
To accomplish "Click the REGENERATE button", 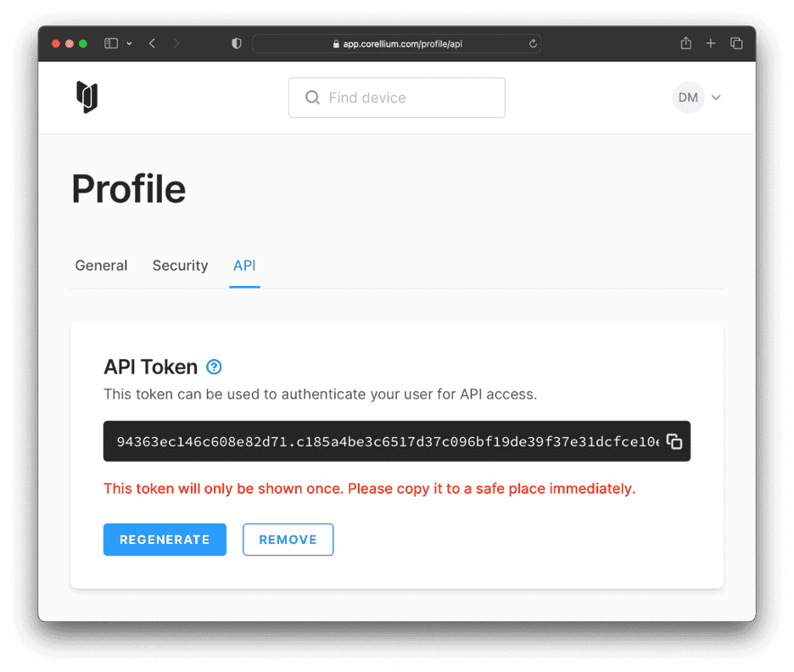I will pyautogui.click(x=165, y=540).
